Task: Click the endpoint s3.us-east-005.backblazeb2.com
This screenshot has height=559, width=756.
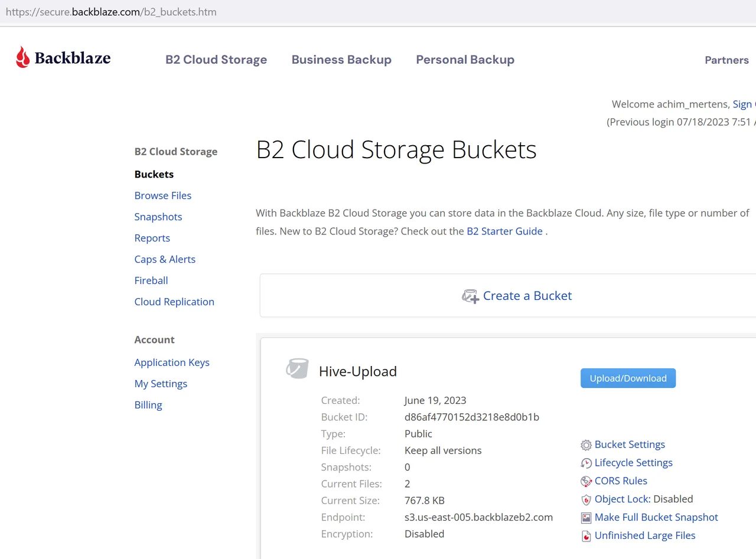Action: tap(478, 518)
